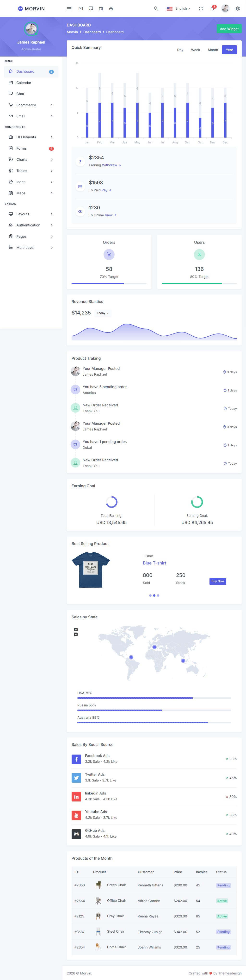The height and width of the screenshot is (980, 246).
Task: Click the Green Chair product image
Action: [x=98, y=885]
